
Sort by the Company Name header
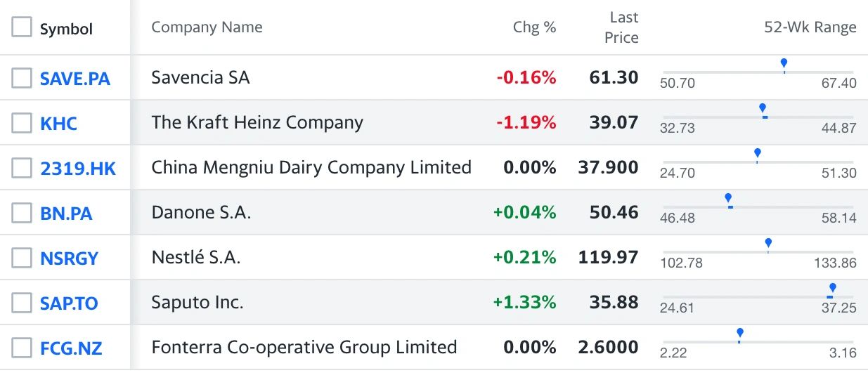207,27
